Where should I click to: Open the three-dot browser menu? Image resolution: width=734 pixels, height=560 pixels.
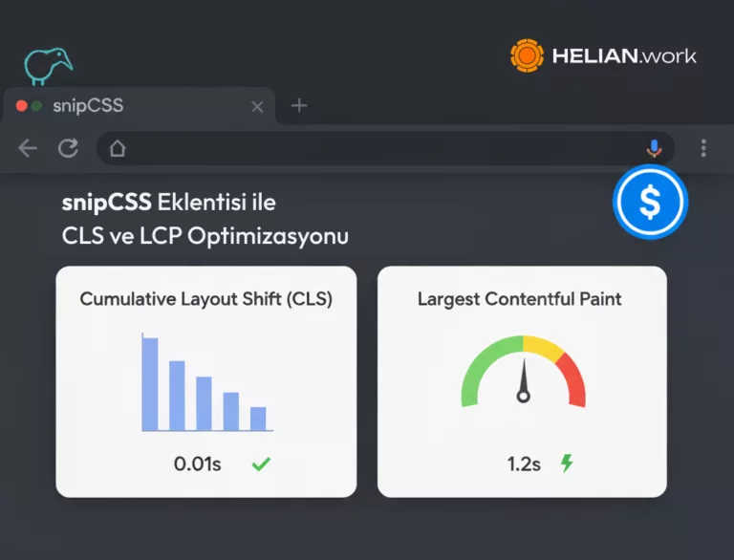[x=703, y=148]
